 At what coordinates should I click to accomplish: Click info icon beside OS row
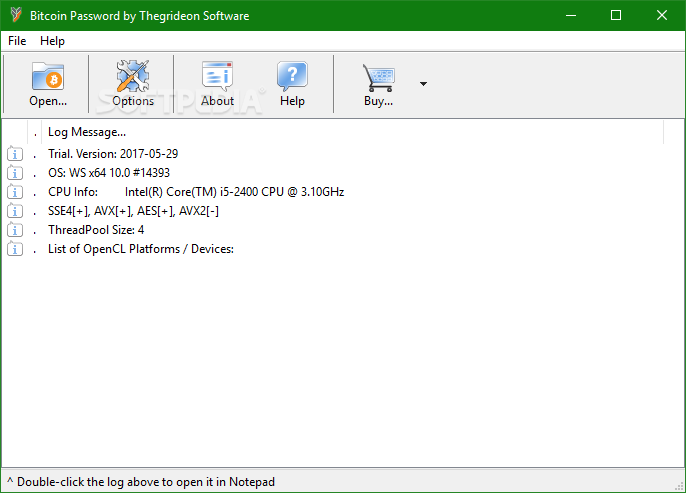tap(15, 173)
